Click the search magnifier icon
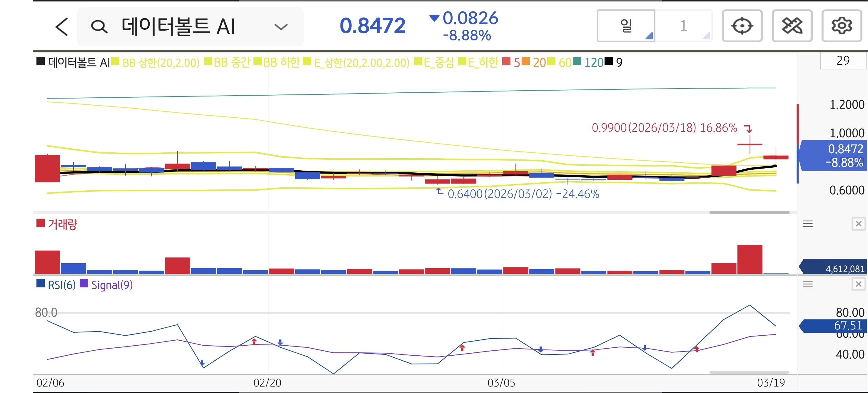Screen dimensions: 868x393 coord(99,27)
